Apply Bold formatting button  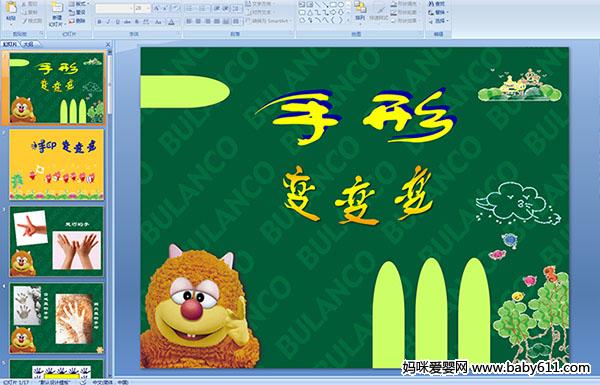pos(99,22)
